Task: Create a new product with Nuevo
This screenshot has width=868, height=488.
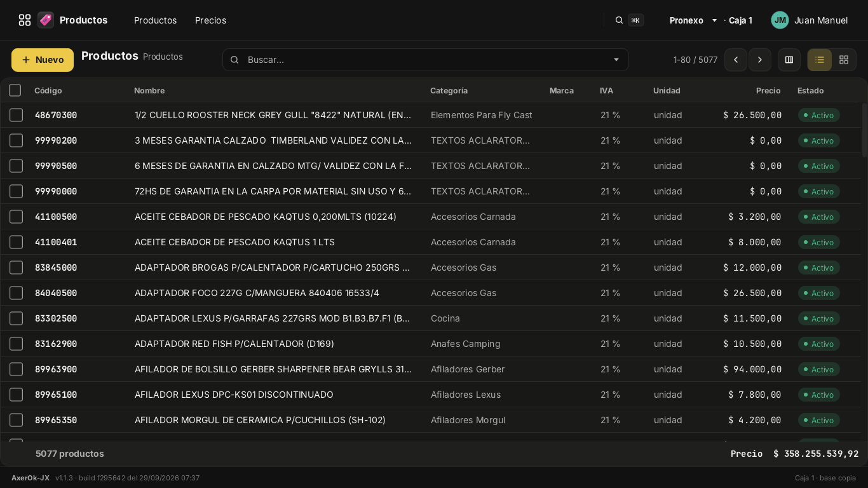Action: [43, 60]
